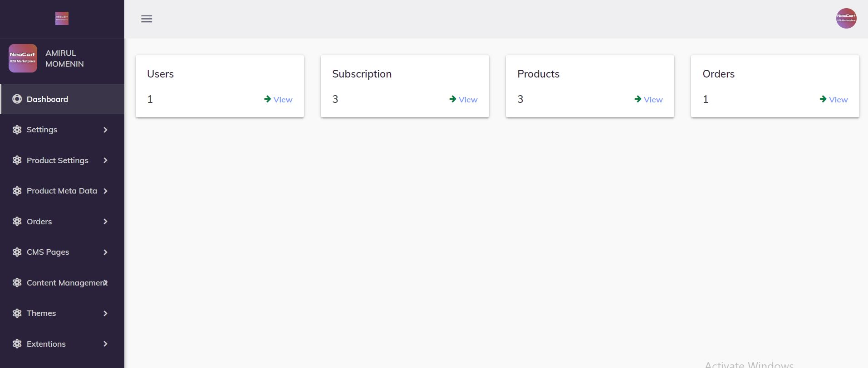Open the user avatar in top right
The height and width of the screenshot is (368, 868).
pyautogui.click(x=846, y=19)
